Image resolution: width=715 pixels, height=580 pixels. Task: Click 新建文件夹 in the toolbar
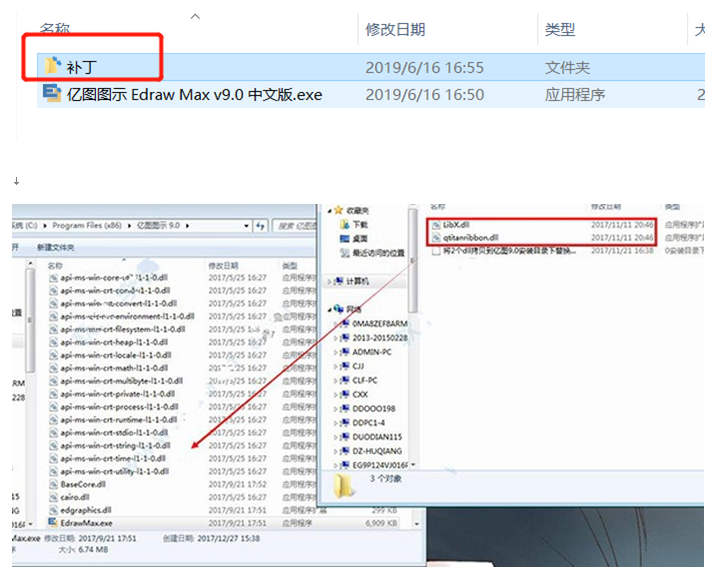coord(55,247)
